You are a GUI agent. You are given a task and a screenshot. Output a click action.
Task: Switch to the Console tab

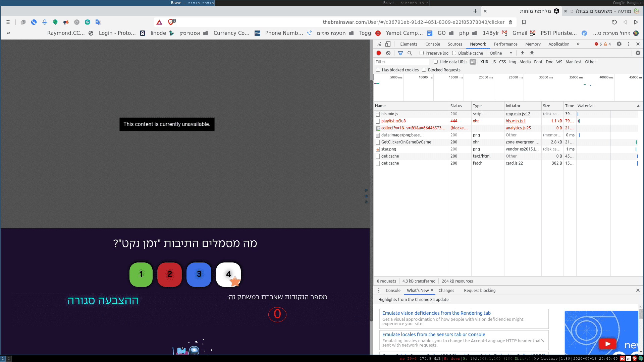tap(432, 44)
